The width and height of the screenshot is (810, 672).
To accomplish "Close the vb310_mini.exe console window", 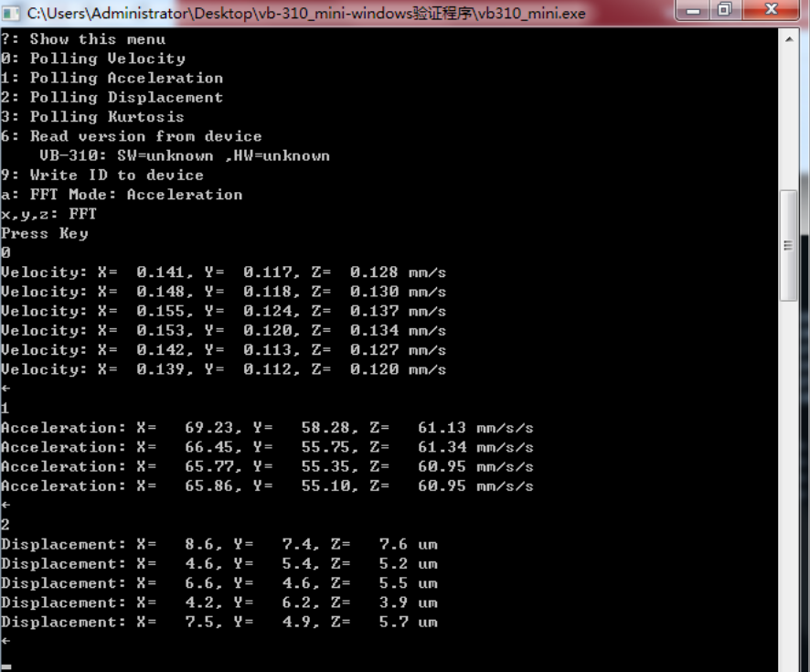I will (770, 11).
